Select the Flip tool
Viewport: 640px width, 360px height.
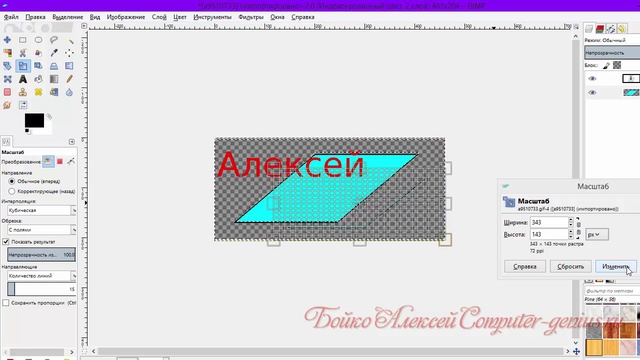click(x=69, y=66)
